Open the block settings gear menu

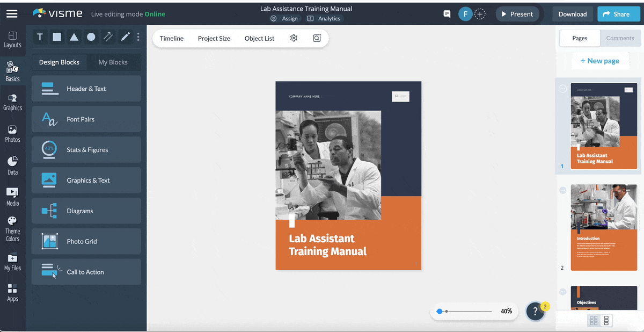pos(293,38)
